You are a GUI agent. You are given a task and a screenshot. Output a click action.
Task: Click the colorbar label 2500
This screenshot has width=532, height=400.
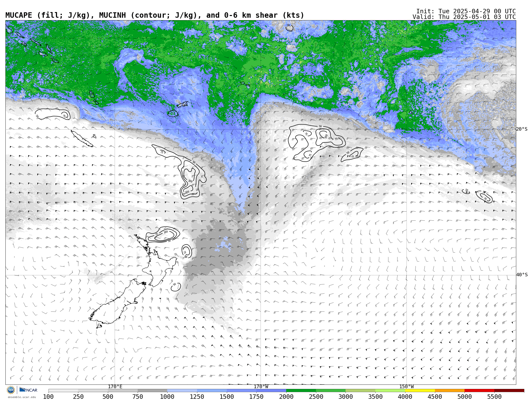point(316,397)
